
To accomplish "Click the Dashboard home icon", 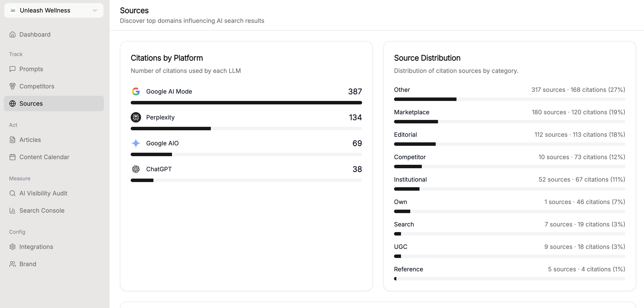I will (12, 35).
